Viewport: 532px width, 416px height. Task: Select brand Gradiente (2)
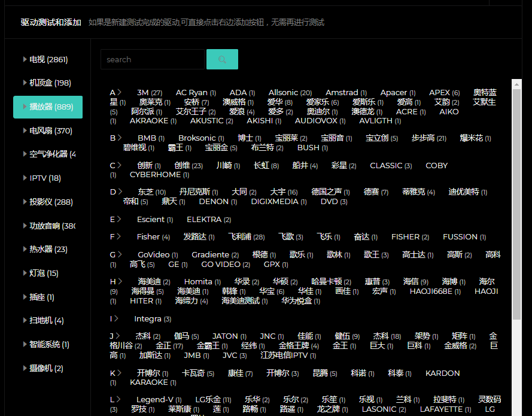(x=215, y=255)
